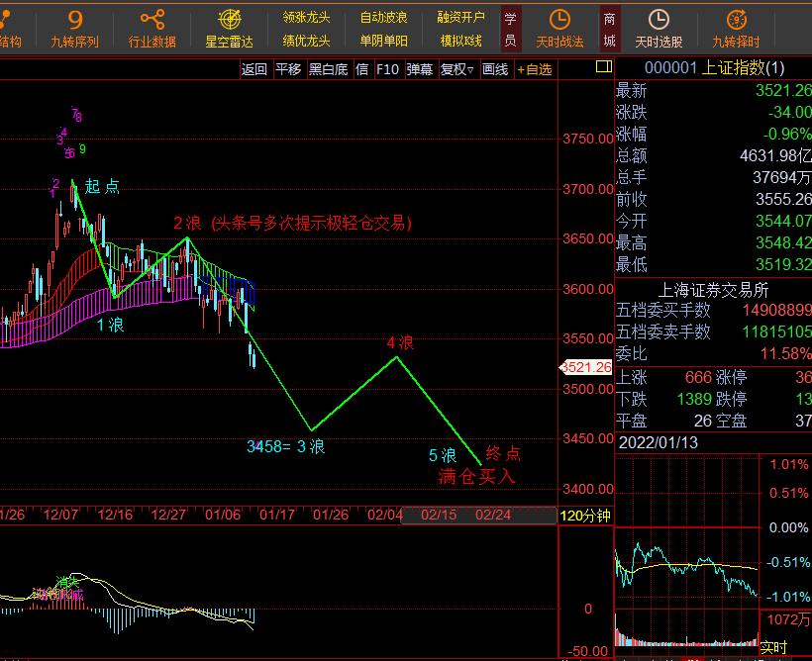The width and height of the screenshot is (812, 661).
Task: Click the 返回 button
Action: (254, 69)
